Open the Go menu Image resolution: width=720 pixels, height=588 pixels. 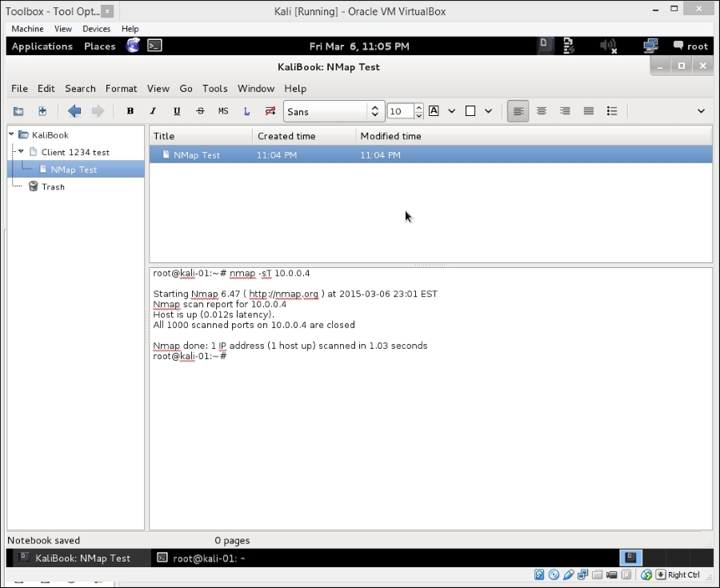pos(186,89)
